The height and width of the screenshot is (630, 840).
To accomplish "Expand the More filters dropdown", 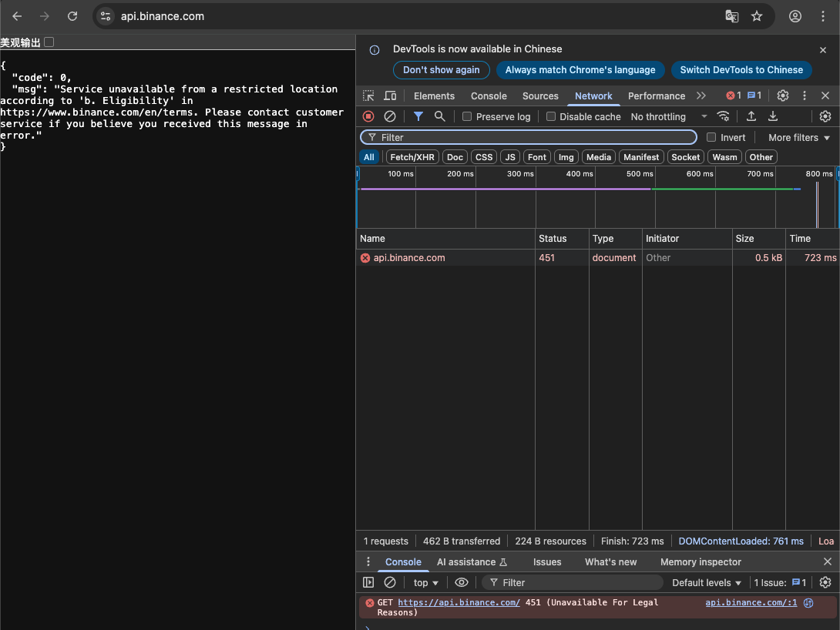I will 799,137.
